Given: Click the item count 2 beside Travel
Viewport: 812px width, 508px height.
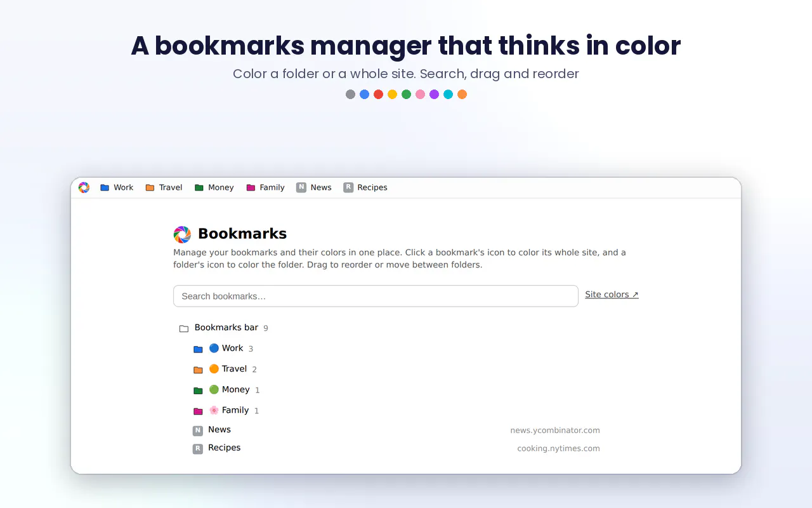Looking at the screenshot, I should pyautogui.click(x=254, y=370).
